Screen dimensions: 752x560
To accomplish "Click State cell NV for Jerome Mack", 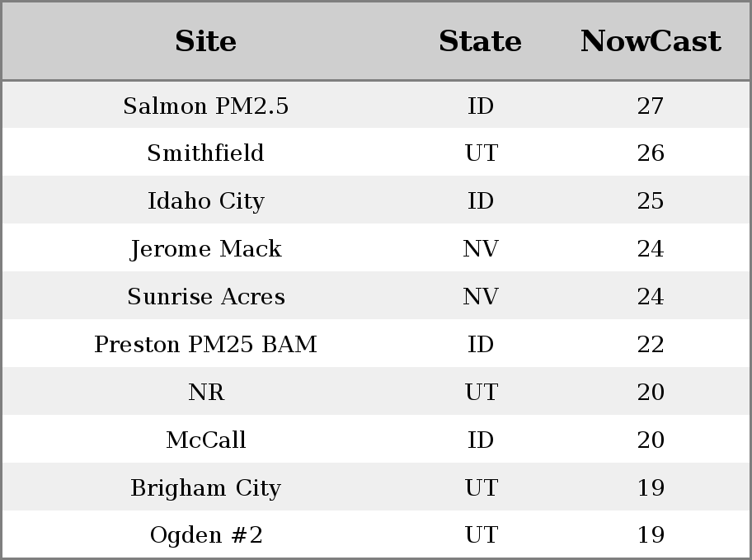I will point(480,249).
